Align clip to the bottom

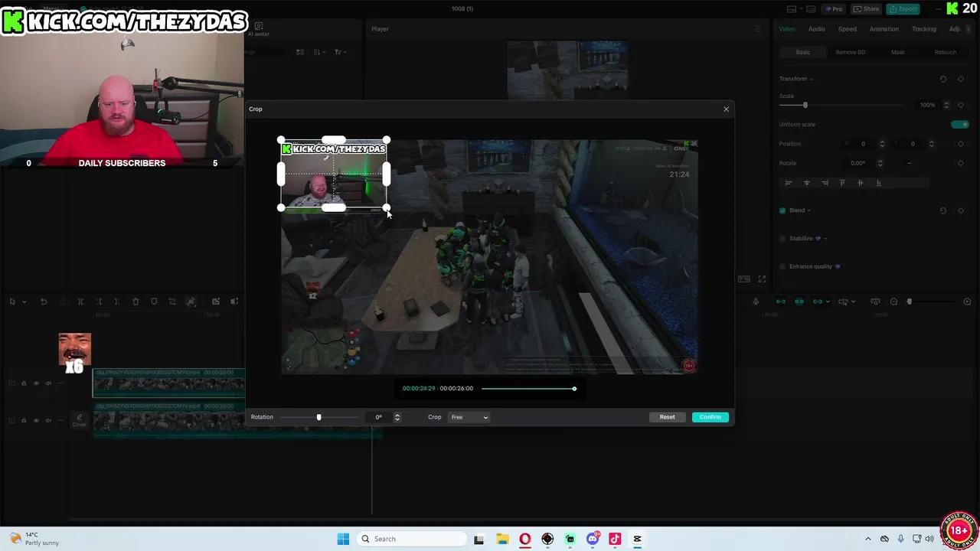878,183
